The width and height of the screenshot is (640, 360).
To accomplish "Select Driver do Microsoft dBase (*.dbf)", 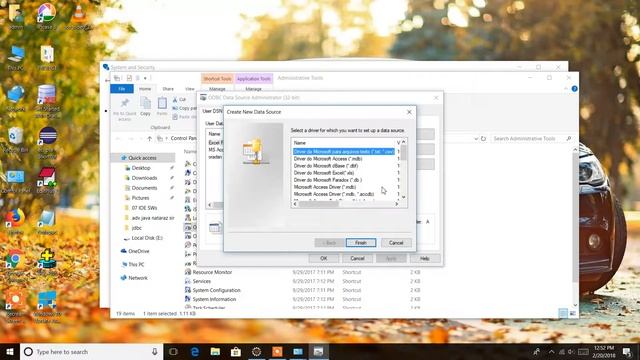I will point(326,166).
